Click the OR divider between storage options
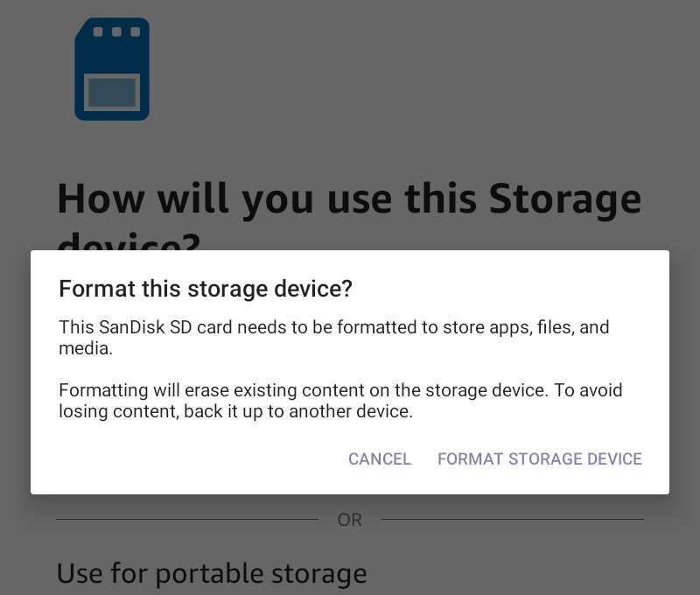The image size is (700, 595). point(350,520)
